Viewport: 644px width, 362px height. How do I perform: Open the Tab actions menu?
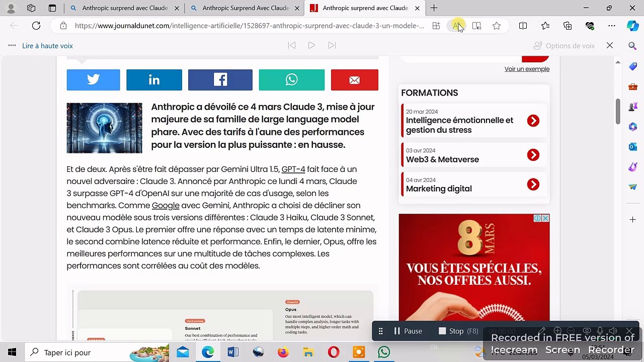pos(52,8)
